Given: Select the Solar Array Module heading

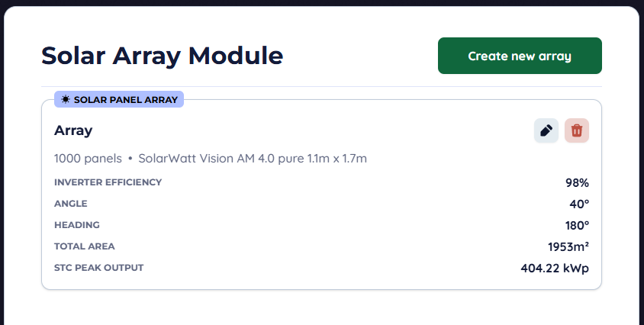Looking at the screenshot, I should tap(162, 56).
